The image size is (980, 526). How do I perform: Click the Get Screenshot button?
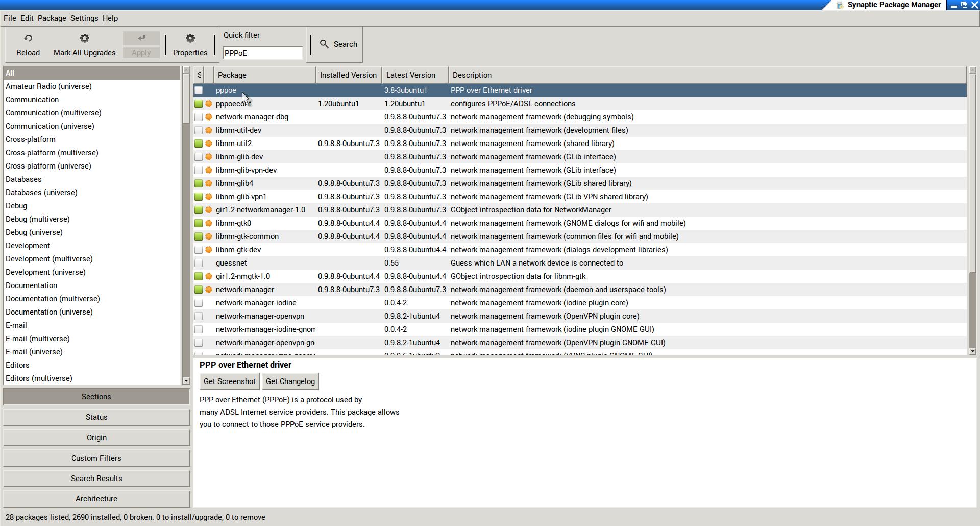[229, 381]
